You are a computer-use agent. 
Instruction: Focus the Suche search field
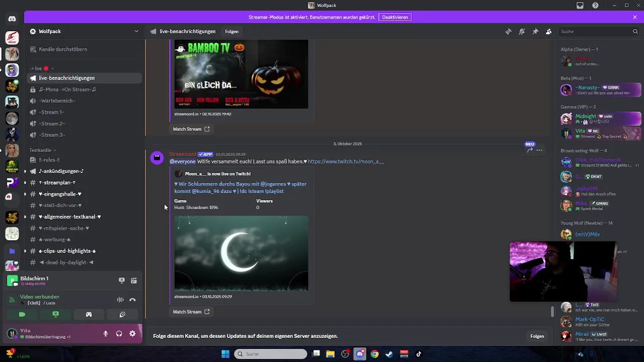coord(598,31)
